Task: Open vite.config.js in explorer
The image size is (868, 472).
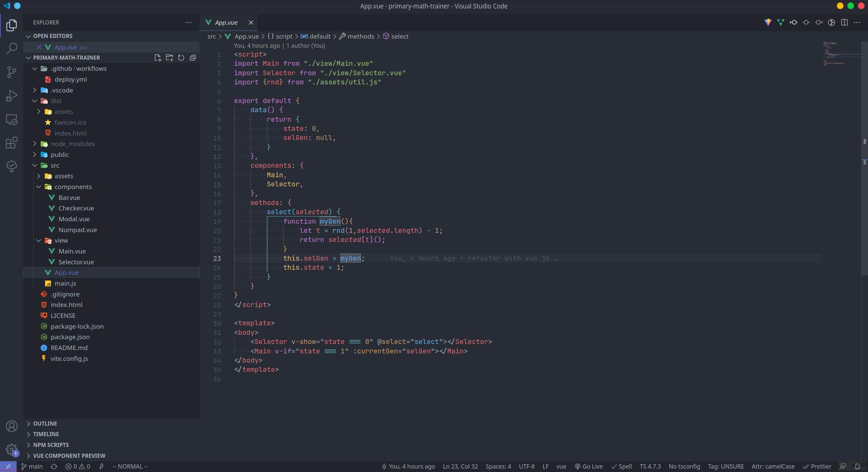Action: click(x=112, y=358)
